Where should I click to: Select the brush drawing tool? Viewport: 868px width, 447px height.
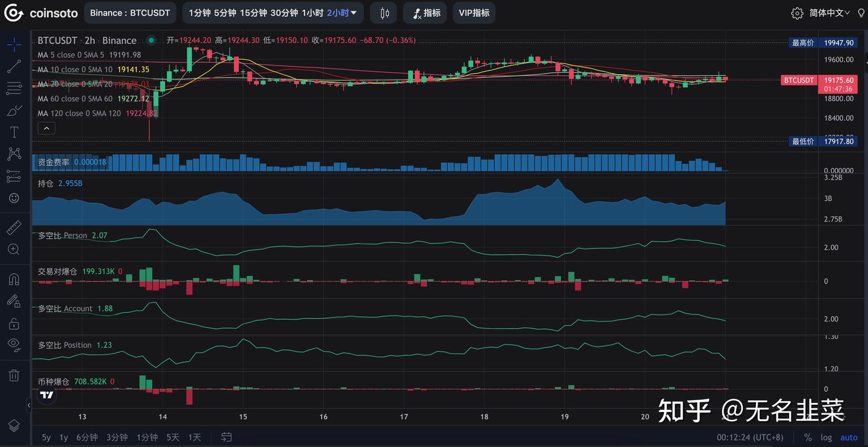tap(14, 110)
